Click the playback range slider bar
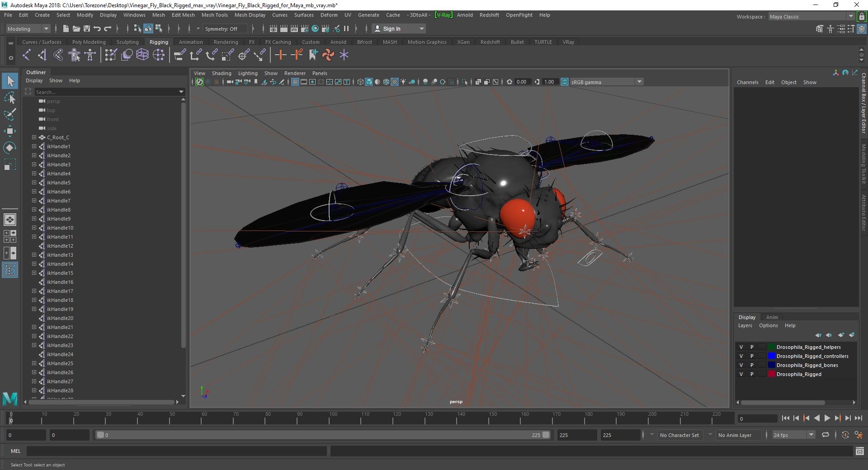 [x=323, y=435]
